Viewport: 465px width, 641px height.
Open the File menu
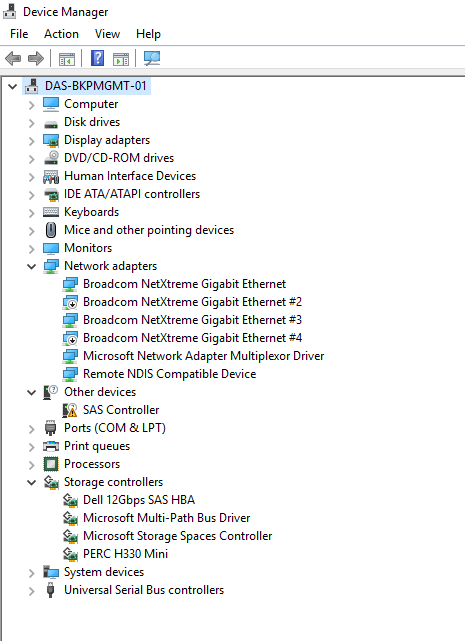(19, 34)
